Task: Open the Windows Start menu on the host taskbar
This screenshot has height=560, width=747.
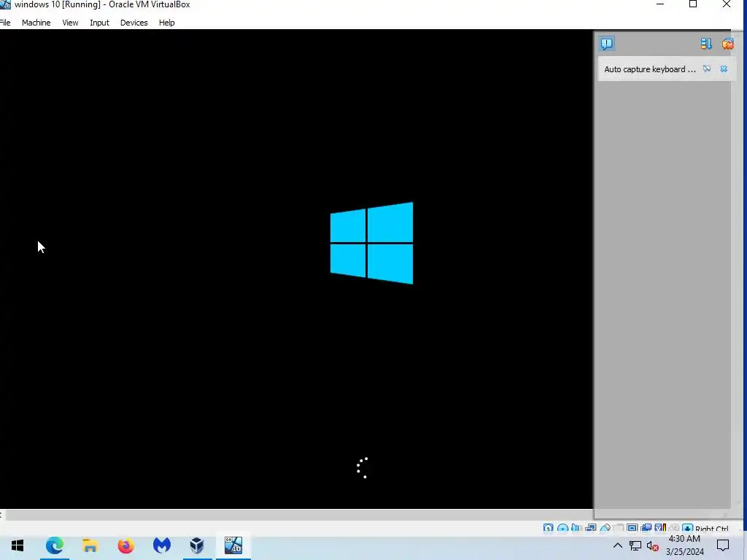Action: (18, 545)
